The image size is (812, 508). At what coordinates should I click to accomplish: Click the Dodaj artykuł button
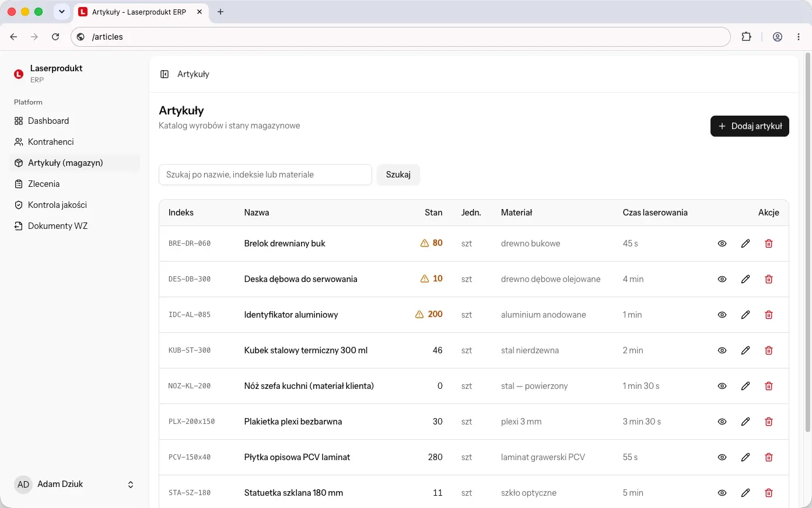pos(750,126)
